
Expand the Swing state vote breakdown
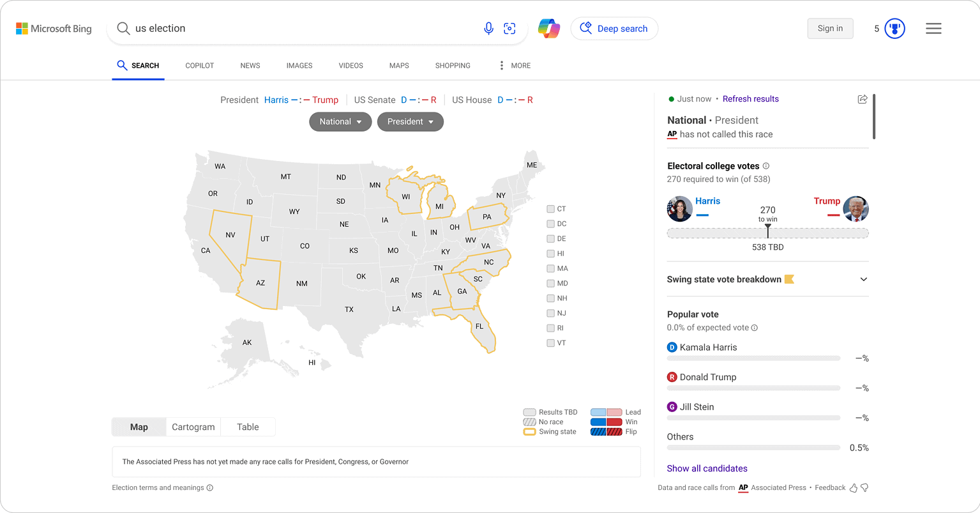click(x=863, y=279)
